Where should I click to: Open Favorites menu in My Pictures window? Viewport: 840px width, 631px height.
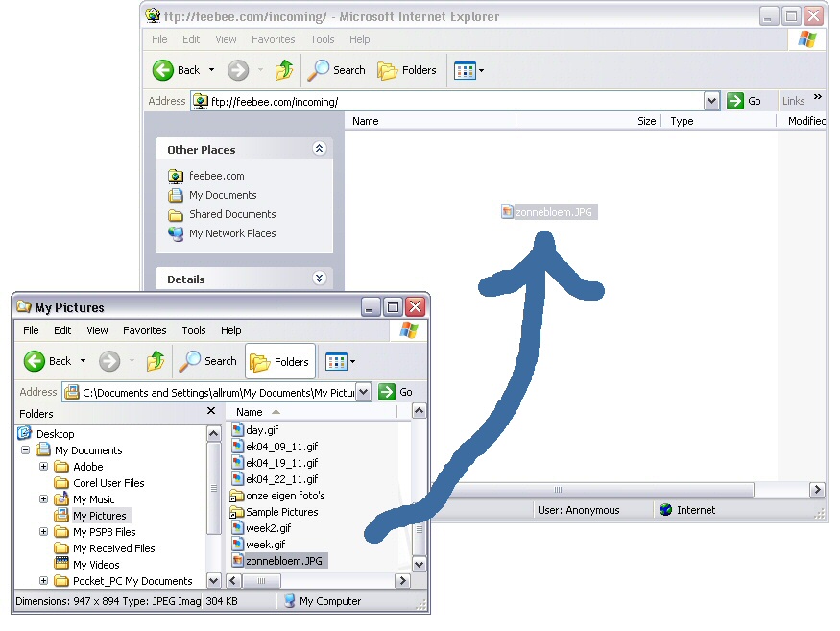(x=145, y=330)
